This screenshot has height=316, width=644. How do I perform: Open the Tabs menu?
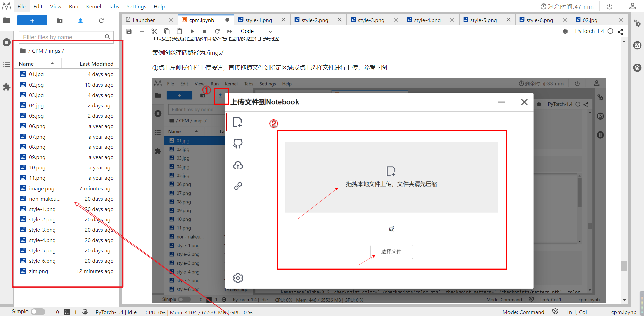pyautogui.click(x=114, y=6)
